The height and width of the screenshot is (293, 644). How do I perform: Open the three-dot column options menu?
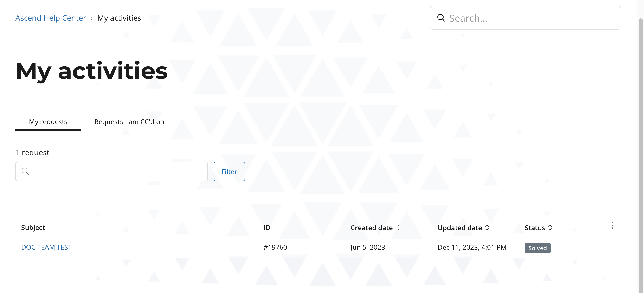(612, 225)
